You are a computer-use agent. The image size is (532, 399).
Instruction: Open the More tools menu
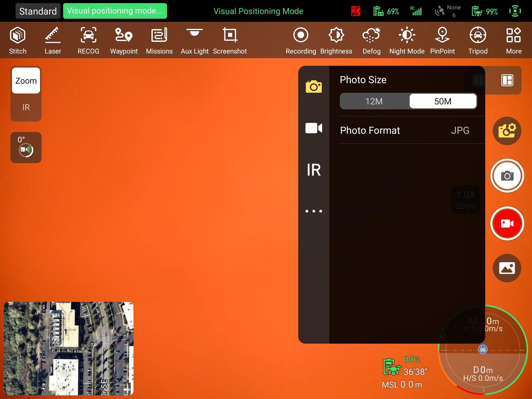click(514, 40)
